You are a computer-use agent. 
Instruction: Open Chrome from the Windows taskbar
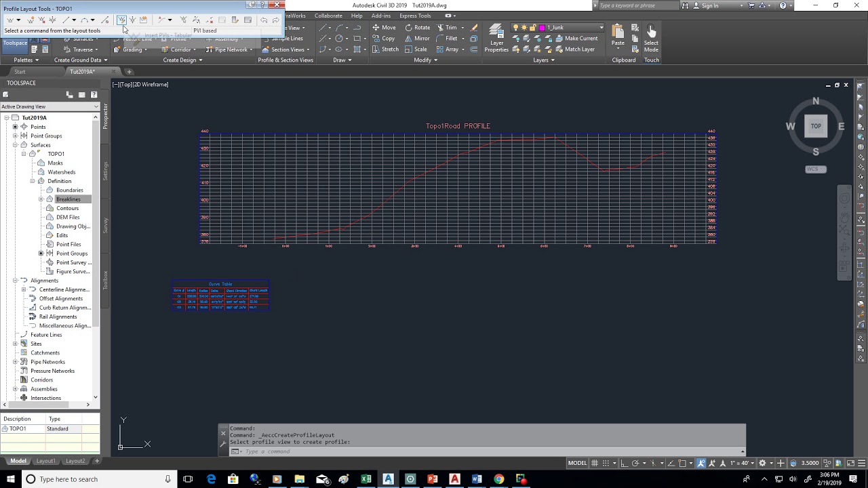click(x=498, y=479)
